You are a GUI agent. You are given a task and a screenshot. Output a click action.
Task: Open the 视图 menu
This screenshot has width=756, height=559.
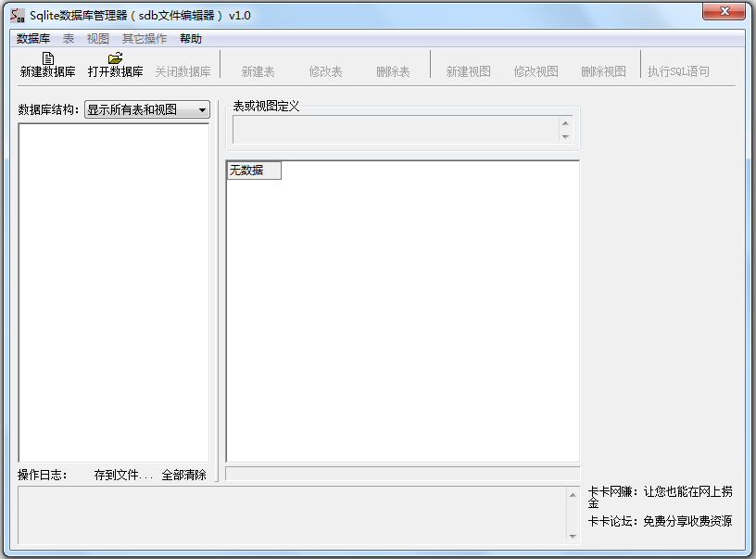(98, 39)
